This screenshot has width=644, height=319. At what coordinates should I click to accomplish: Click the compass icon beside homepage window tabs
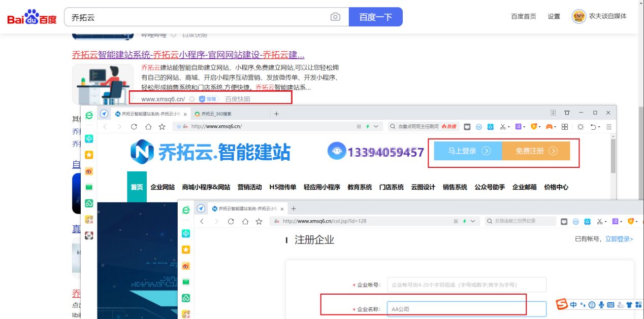coord(104,114)
